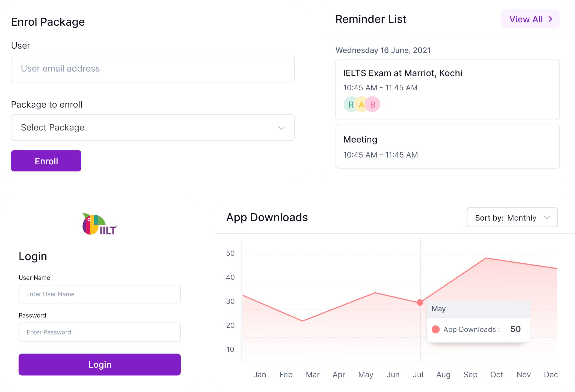This screenshot has height=392, width=575.
Task: Open the Select Package dropdown
Action: [x=153, y=127]
